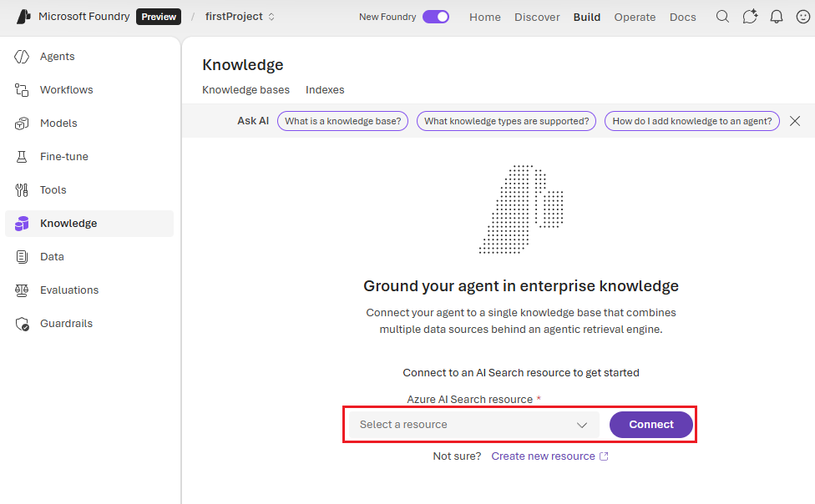Click the Create new resource link
Screen dimensions: 815x504
(544, 456)
